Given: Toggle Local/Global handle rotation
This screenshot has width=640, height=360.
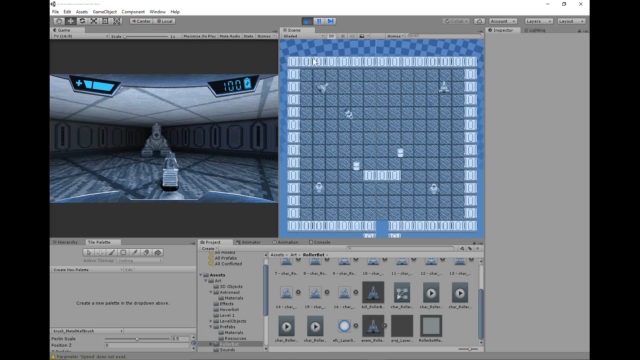Looking at the screenshot, I should (x=164, y=21).
